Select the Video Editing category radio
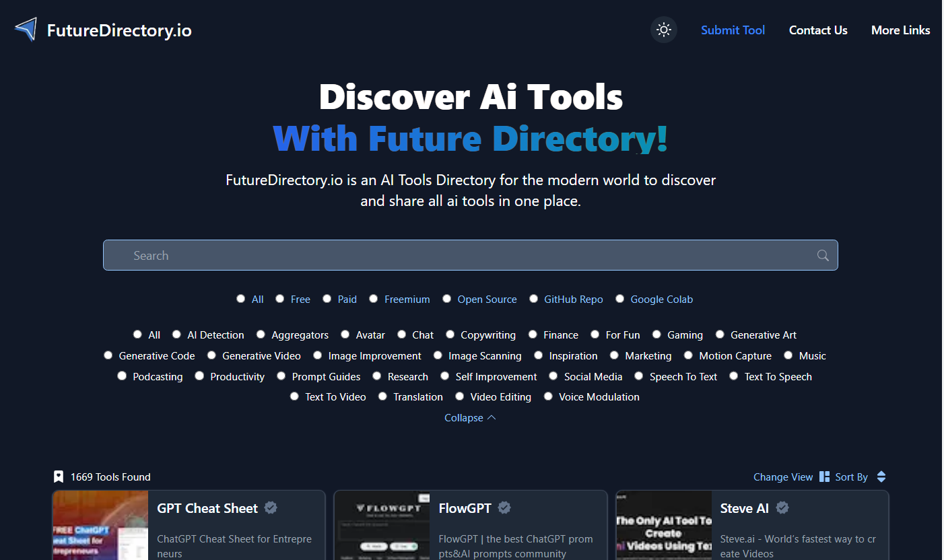The height and width of the screenshot is (560, 944). [x=459, y=396]
